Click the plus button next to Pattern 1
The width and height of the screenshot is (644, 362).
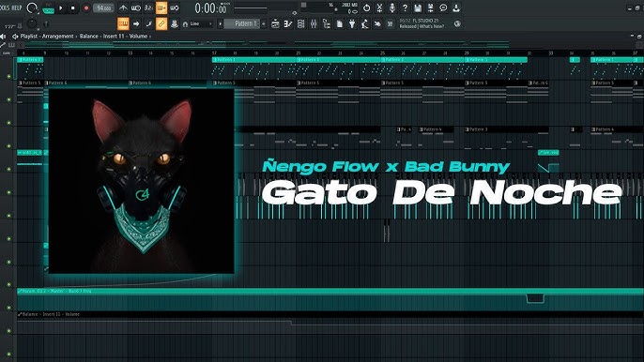coord(264,23)
